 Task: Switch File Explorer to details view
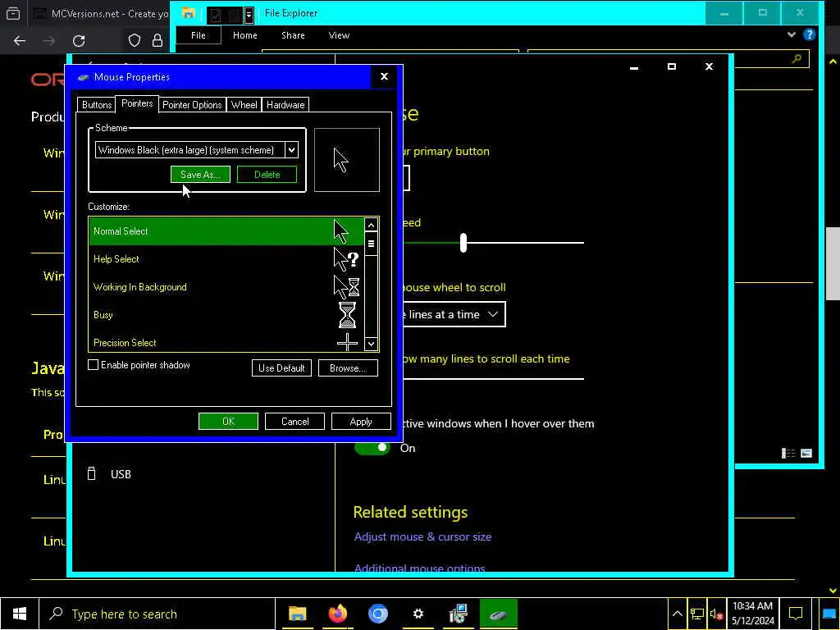[788, 453]
